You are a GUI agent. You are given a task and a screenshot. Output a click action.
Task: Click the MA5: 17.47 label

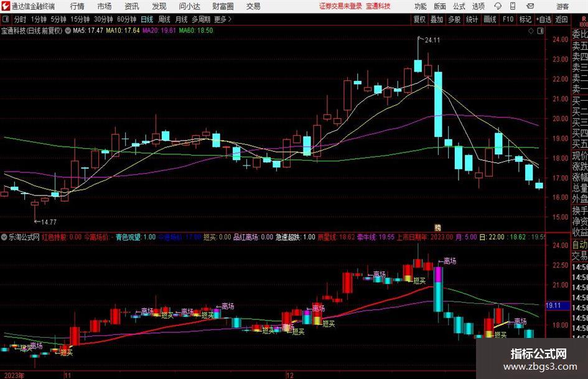(88, 30)
